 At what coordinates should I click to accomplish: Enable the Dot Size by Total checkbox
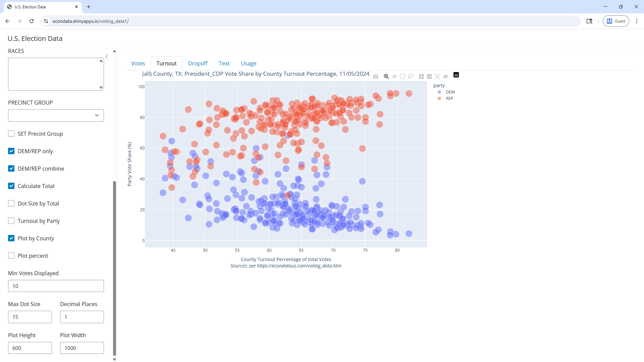click(11, 203)
